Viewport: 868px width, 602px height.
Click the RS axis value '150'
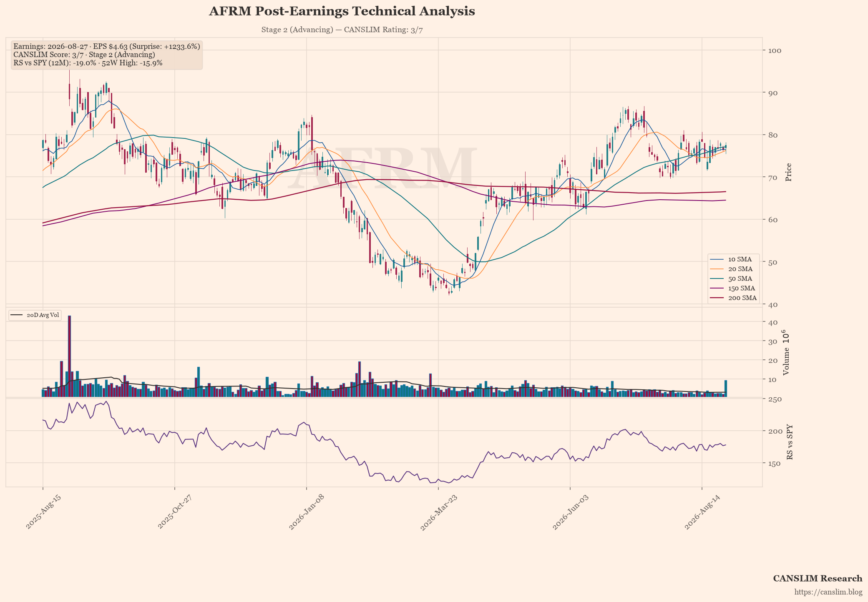coord(774,463)
